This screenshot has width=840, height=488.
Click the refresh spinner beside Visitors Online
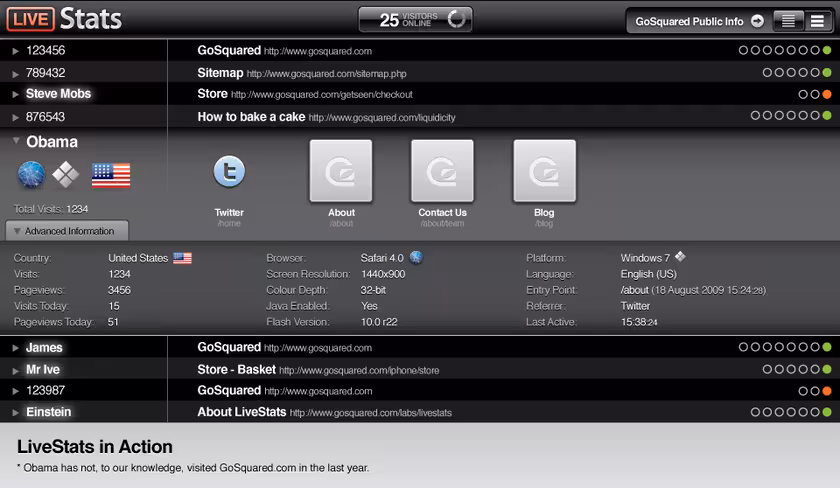[x=456, y=19]
